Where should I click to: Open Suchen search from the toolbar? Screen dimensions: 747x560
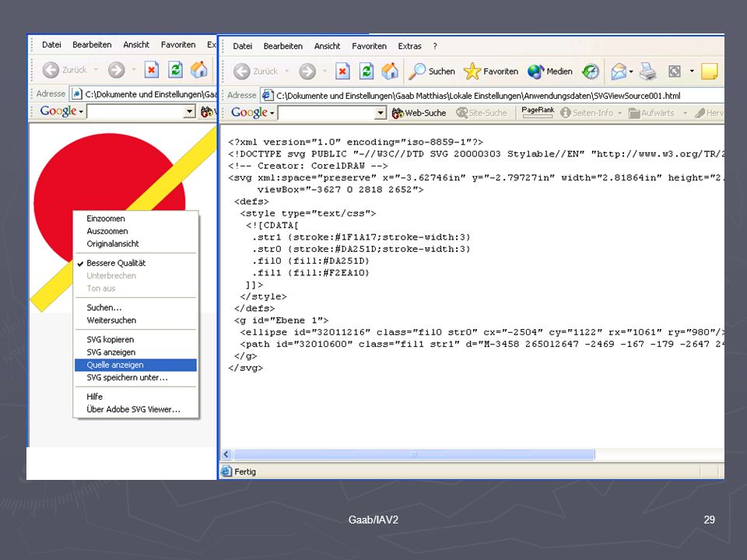pos(432,72)
